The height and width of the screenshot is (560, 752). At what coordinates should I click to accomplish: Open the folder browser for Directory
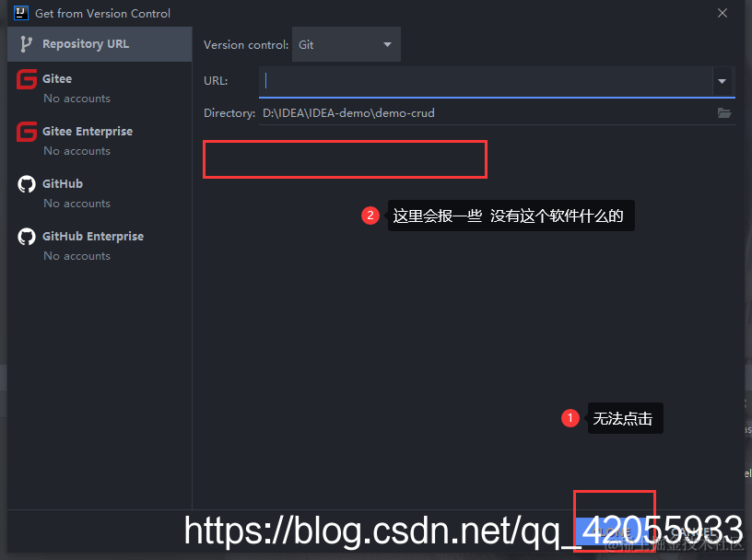click(x=724, y=112)
